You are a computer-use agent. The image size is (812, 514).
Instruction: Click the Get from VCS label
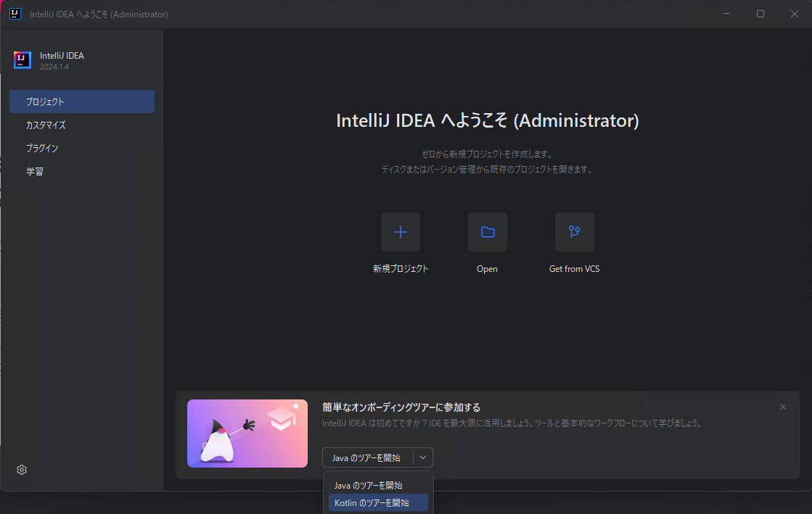pyautogui.click(x=574, y=268)
